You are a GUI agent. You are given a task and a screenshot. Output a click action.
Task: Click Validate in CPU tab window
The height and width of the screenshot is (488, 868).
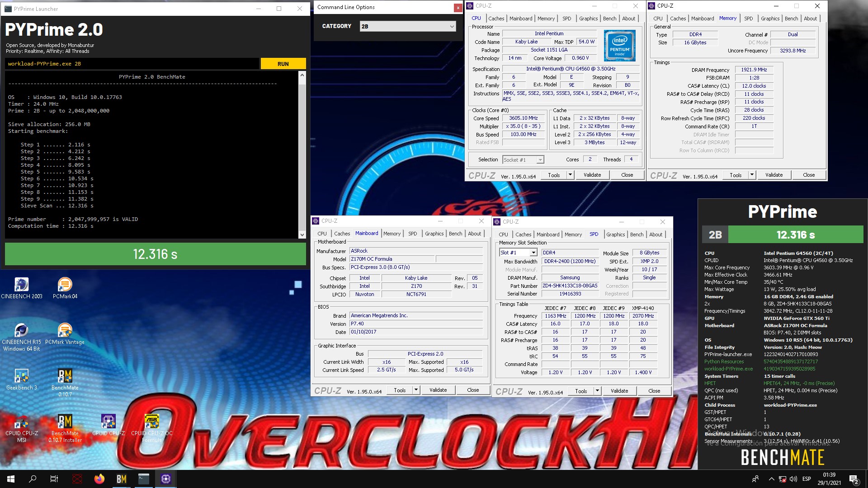[592, 175]
